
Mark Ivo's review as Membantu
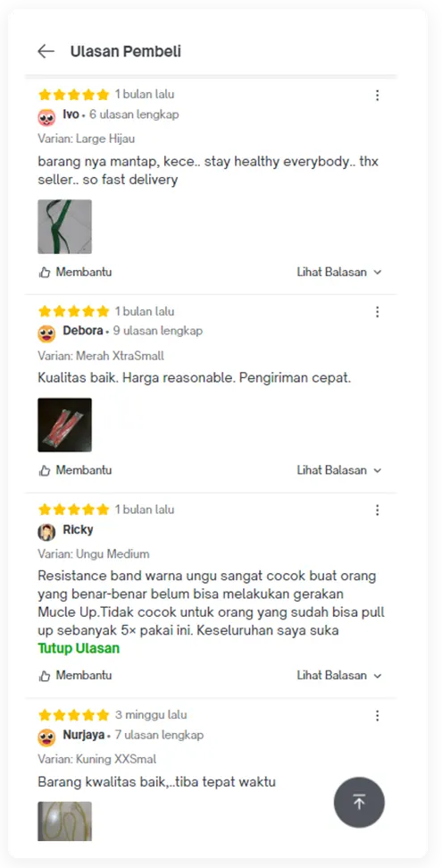click(75, 273)
